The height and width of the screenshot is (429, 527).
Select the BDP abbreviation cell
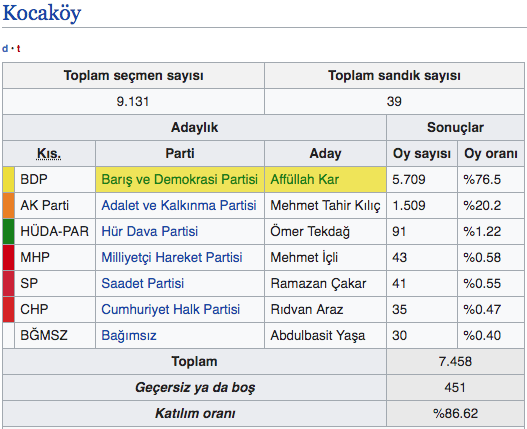[55, 180]
